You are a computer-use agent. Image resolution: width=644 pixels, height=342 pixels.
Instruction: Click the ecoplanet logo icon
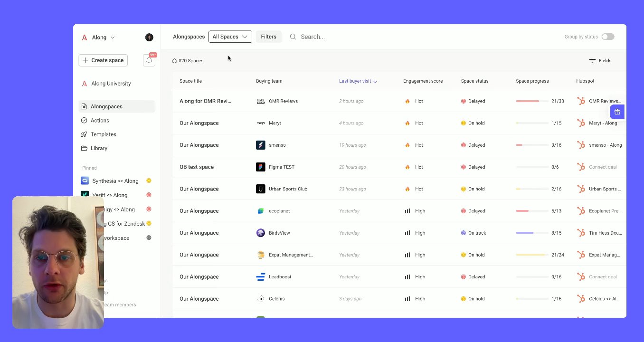[260, 211]
